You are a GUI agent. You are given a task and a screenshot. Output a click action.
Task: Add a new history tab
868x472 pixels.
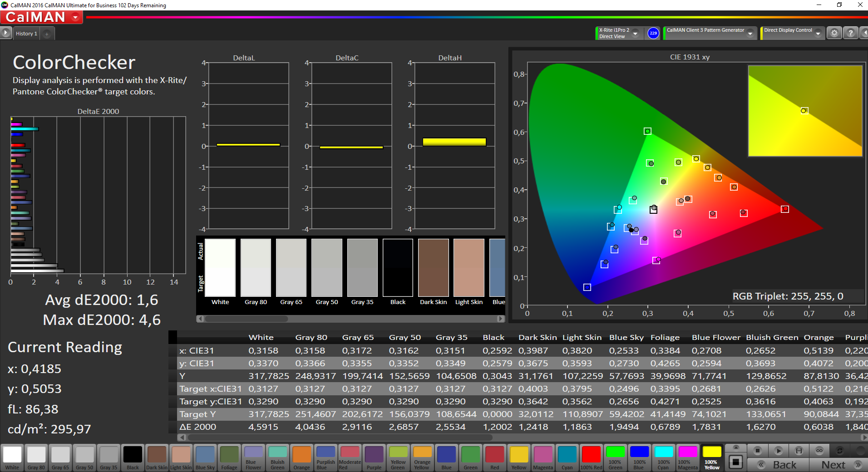coord(47,34)
